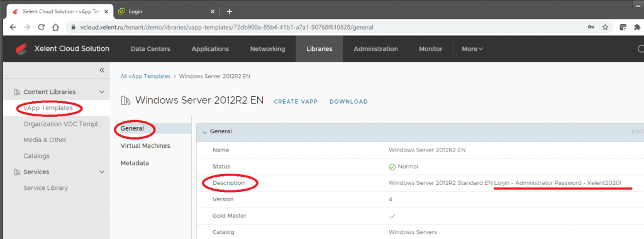The height and width of the screenshot is (239, 644).
Task: Click the Xelent Cloud Solution logo icon
Action: pos(22,49)
